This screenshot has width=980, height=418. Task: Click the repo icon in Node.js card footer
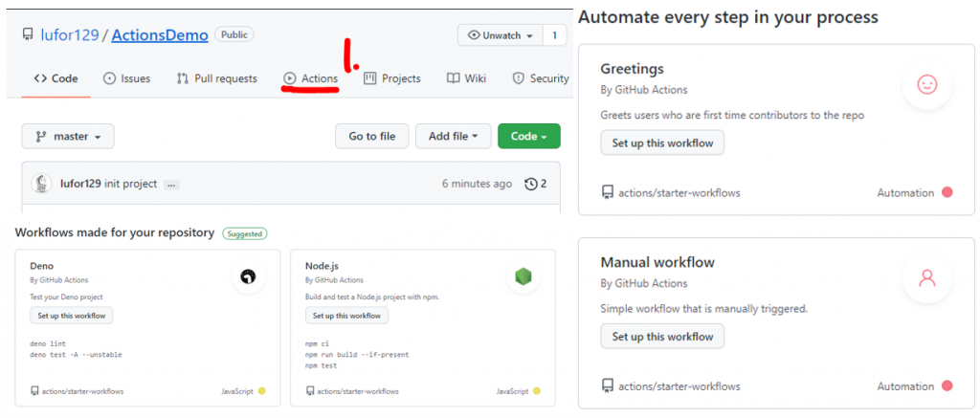[x=309, y=392]
